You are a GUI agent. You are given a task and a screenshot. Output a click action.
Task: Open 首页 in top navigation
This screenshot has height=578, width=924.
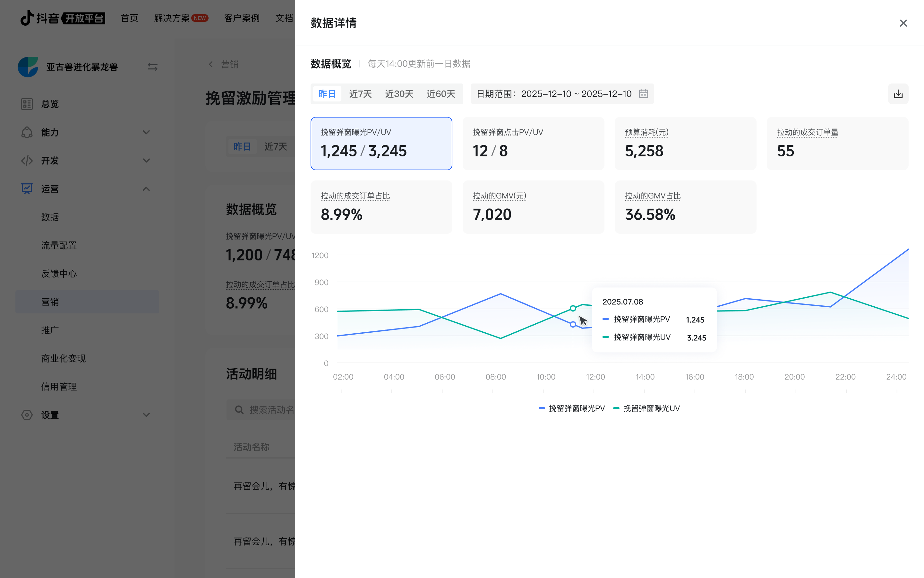(129, 18)
